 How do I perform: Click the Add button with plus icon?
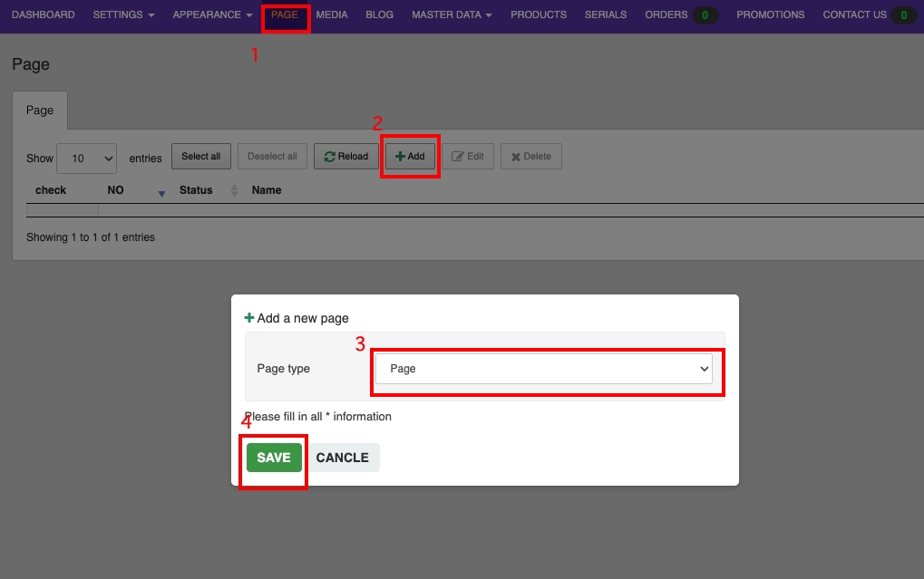click(411, 156)
